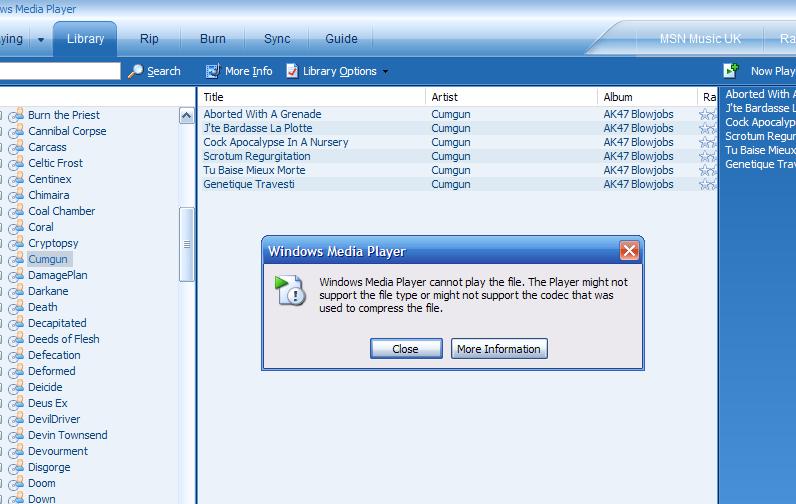Viewport: 796px width, 504px height.
Task: Click the library search input field
Action: (x=60, y=71)
